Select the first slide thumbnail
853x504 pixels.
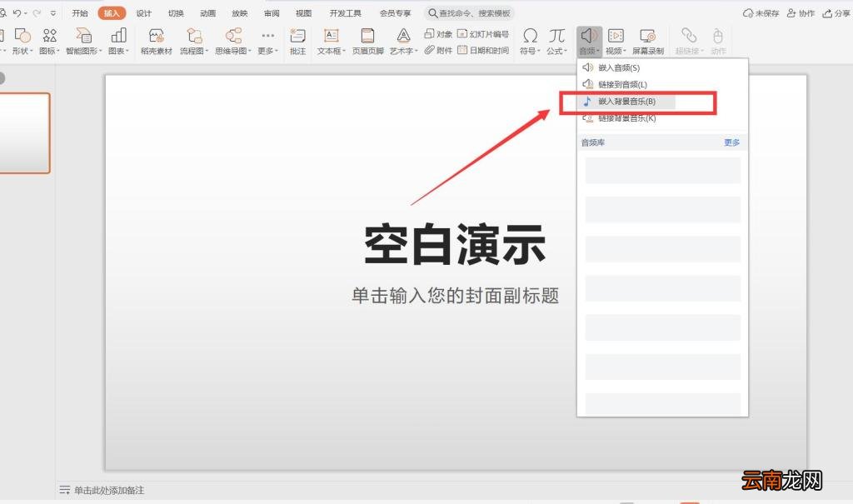tap(24, 133)
